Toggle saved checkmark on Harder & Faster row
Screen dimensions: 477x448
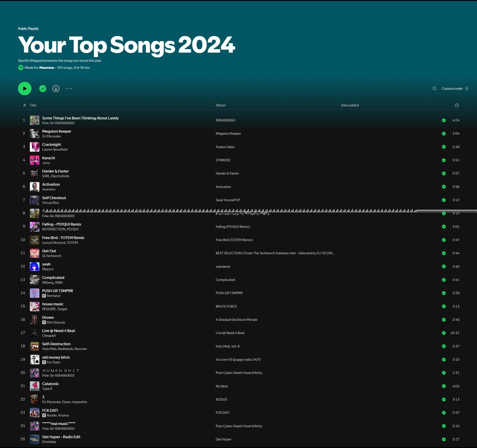[444, 173]
